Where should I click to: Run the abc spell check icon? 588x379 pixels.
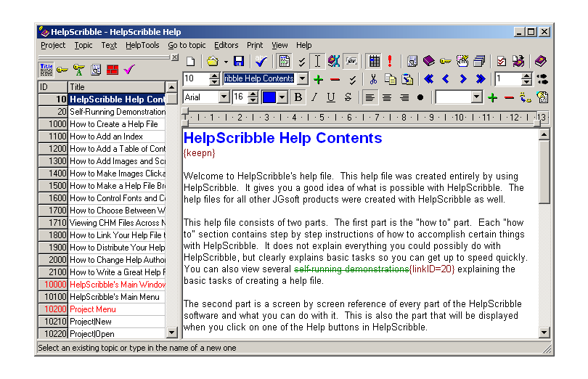(x=261, y=61)
